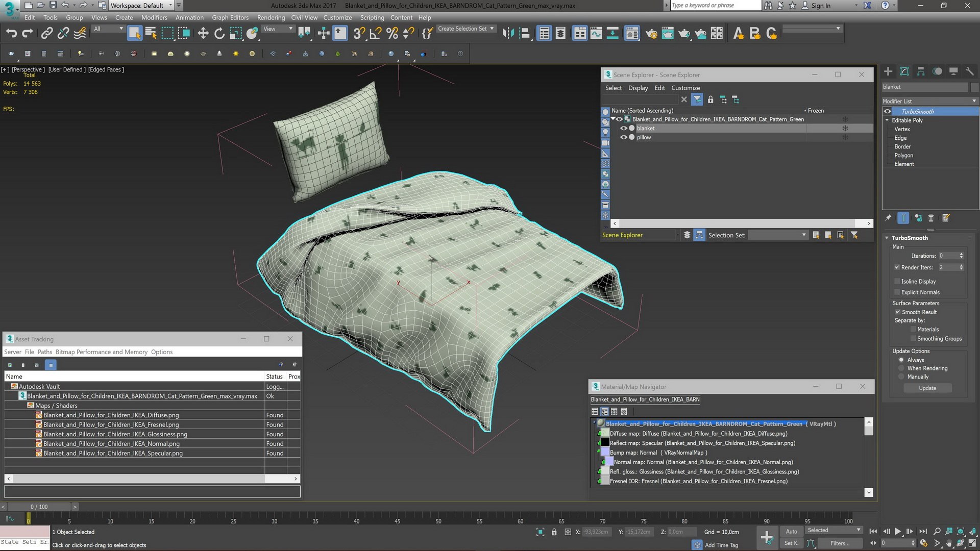Image resolution: width=980 pixels, height=551 pixels.
Task: Switch to the Hierarchy command panel
Action: point(921,71)
